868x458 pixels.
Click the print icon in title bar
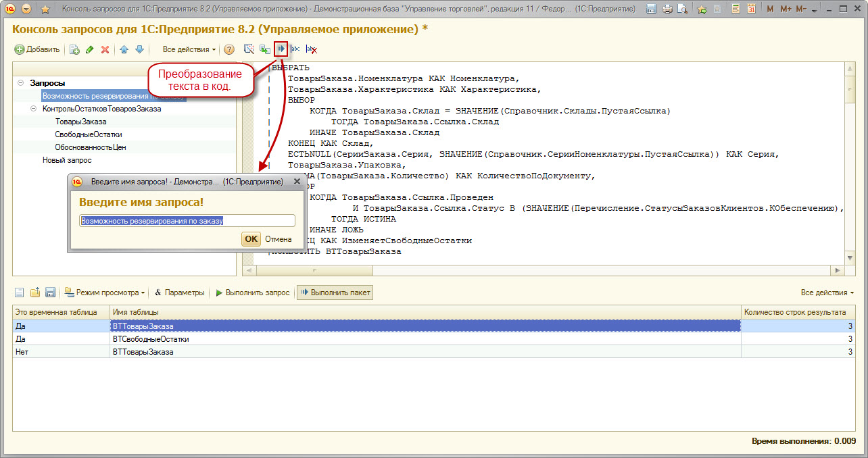pos(667,9)
